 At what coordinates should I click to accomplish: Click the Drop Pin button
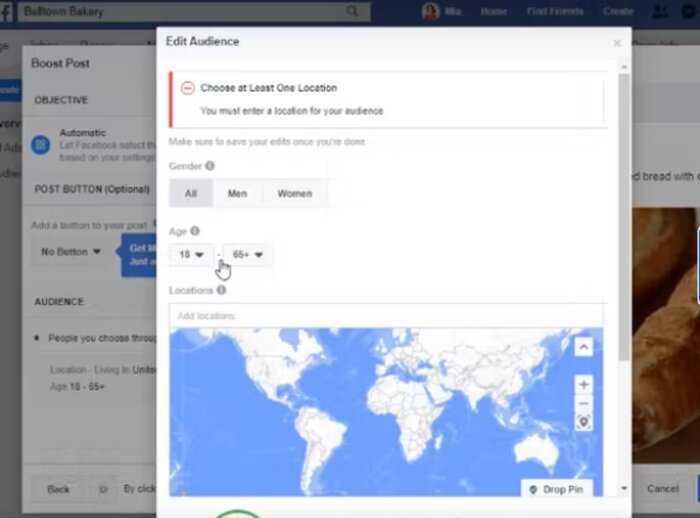(557, 489)
